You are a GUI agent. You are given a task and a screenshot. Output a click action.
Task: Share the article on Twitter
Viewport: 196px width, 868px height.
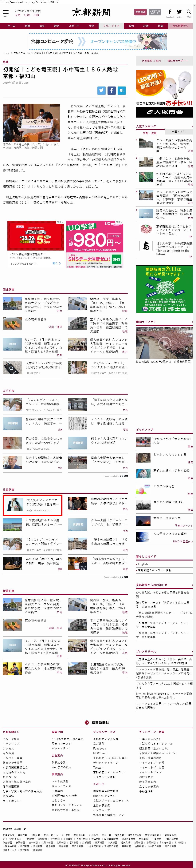[x=101, y=90]
